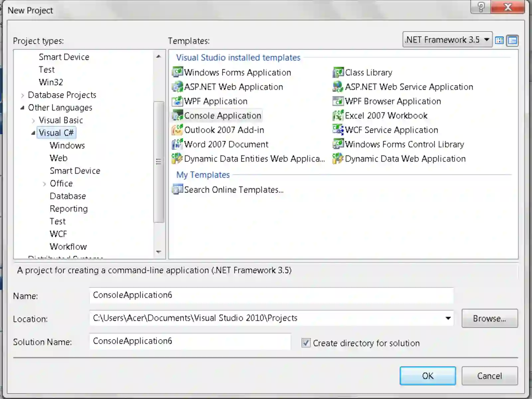The height and width of the screenshot is (399, 532).
Task: Click the project types scrollbar thumb
Action: [159, 162]
